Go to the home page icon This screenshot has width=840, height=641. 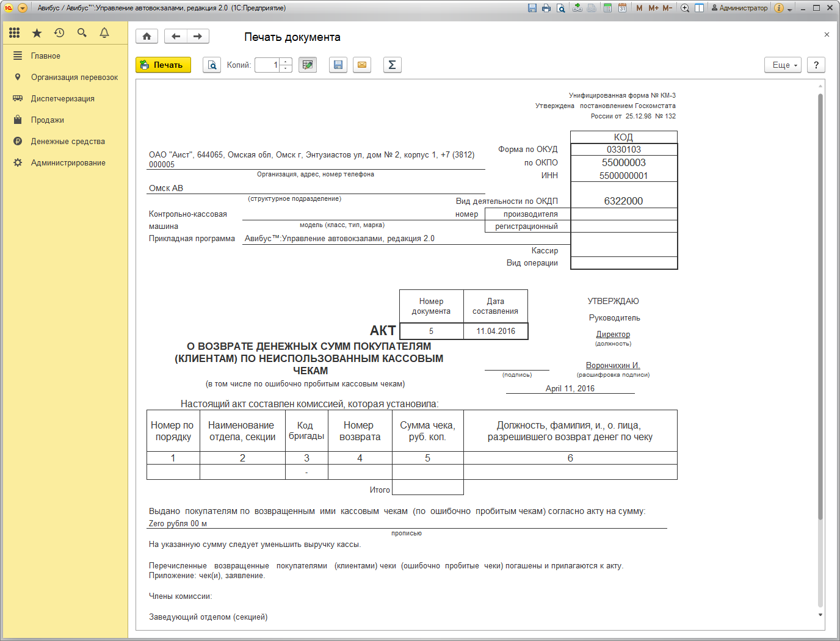coord(147,37)
